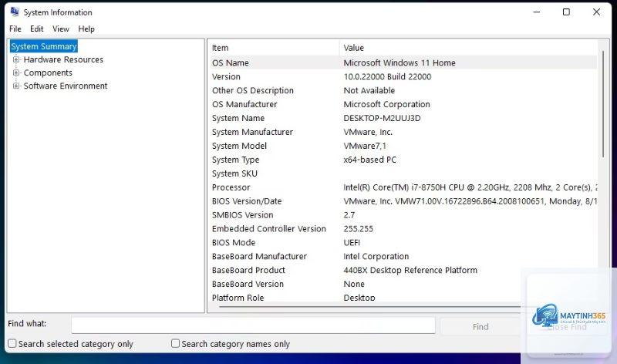Open the Help menu
The image size is (617, 364).
tap(86, 29)
